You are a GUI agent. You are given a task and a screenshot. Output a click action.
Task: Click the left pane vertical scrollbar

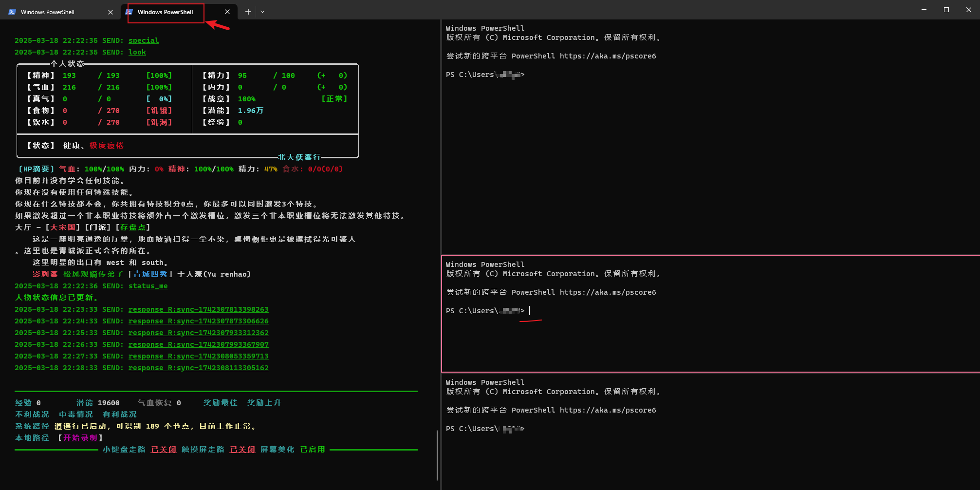(437, 456)
